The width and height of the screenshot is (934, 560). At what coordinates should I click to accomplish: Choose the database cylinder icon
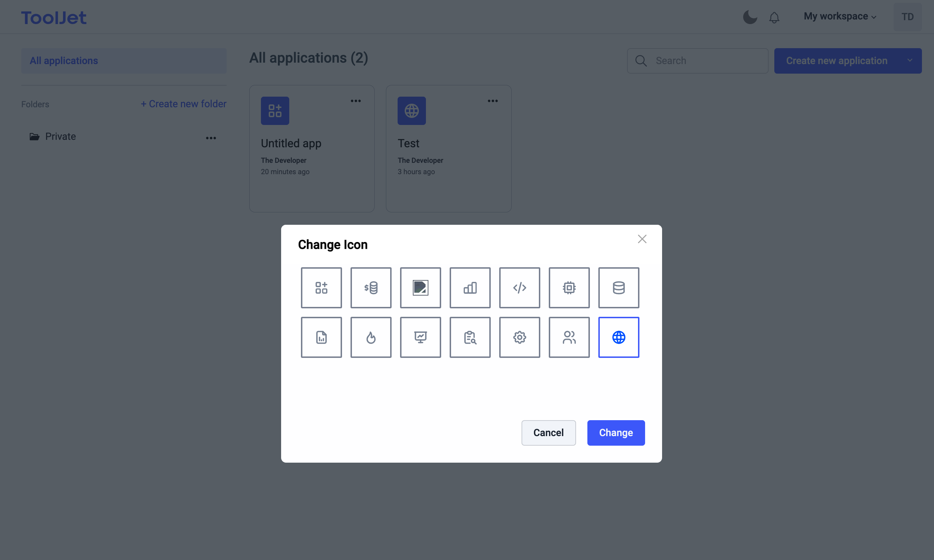coord(619,287)
